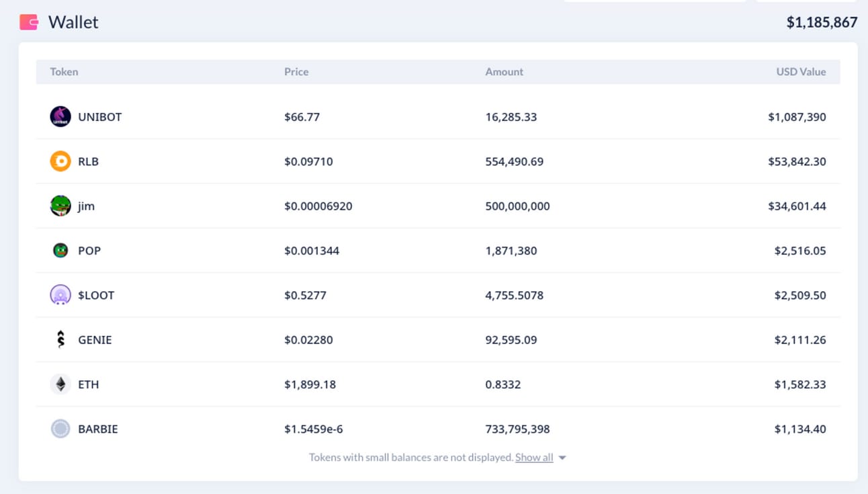Sort by the Price column header
This screenshot has height=494, width=868.
pyautogui.click(x=296, y=72)
